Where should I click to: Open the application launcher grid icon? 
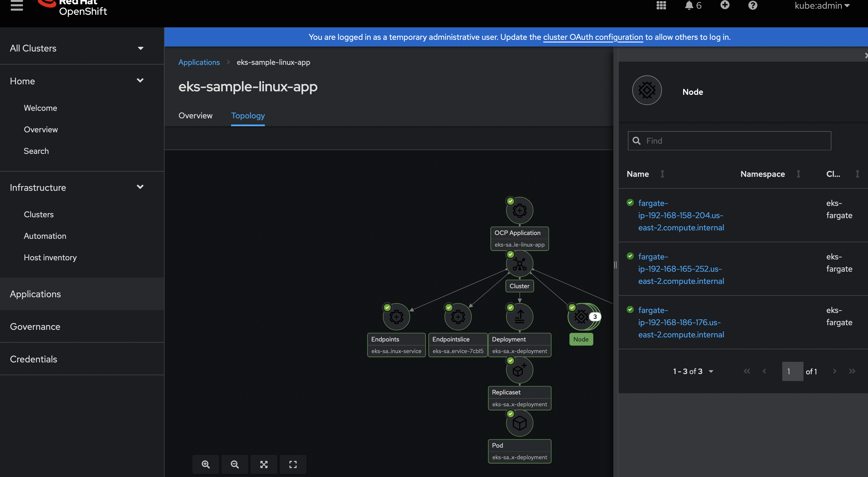[x=661, y=6]
